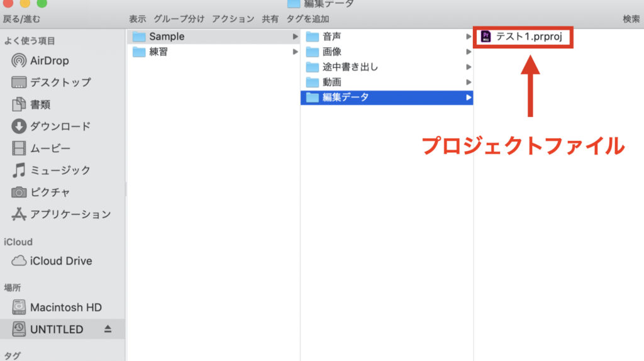This screenshot has width=644, height=361.
Task: Click the Sample folder icon
Action: [139, 36]
